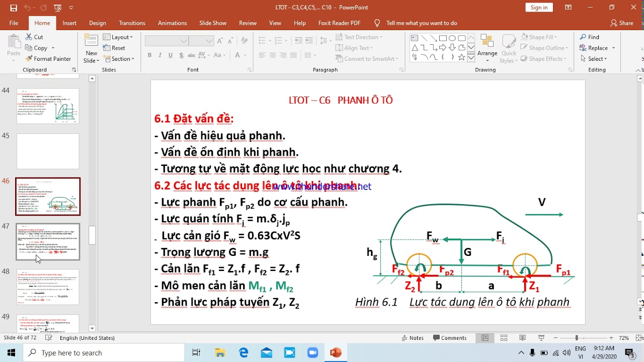Choose the five-point star shape
The image size is (644, 362).
point(462,57)
